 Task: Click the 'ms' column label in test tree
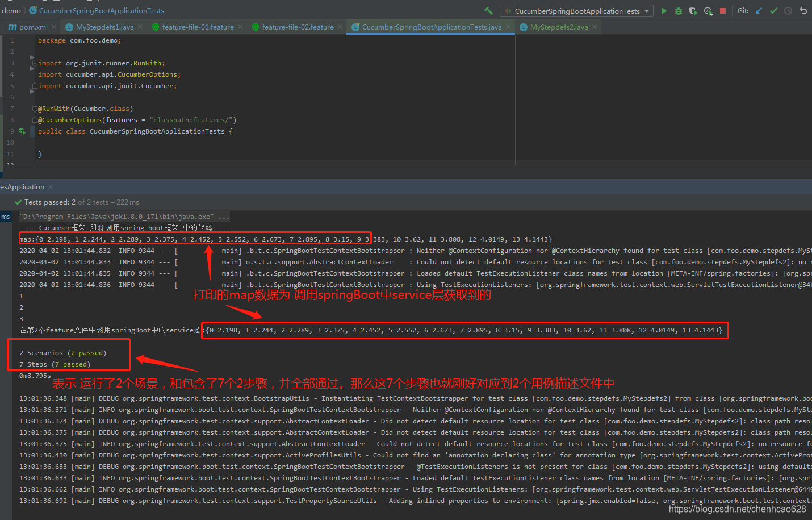point(6,217)
